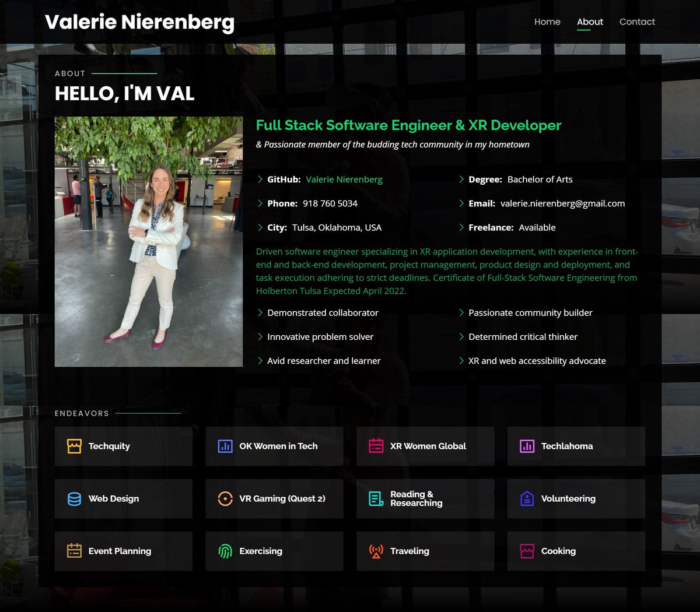
Task: Click the Bachelor of Arts degree text
Action: tap(540, 180)
